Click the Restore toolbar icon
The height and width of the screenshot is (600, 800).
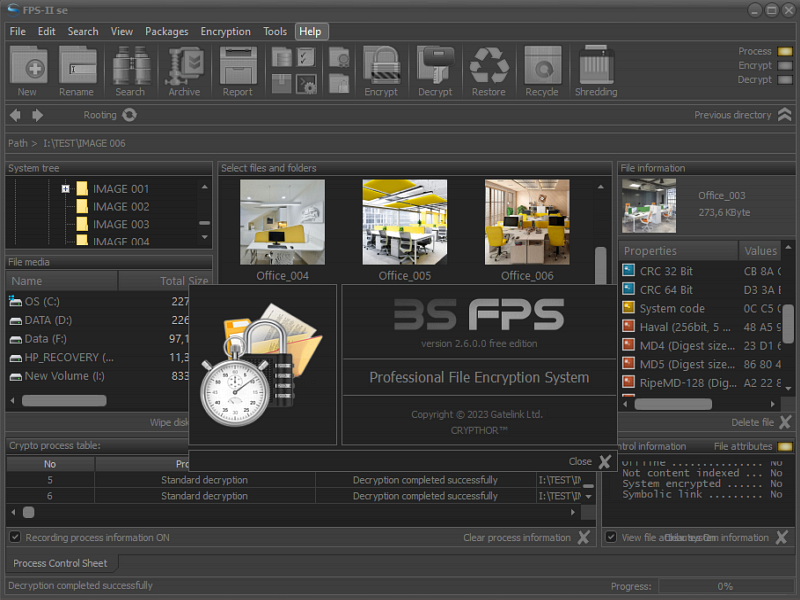click(489, 69)
